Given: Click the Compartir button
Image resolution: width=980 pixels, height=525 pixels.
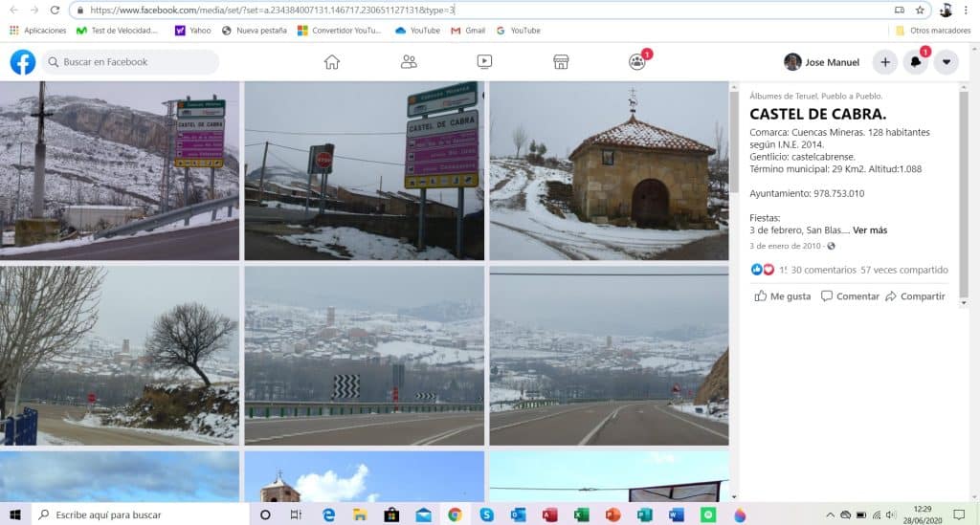Looking at the screenshot, I should (915, 296).
